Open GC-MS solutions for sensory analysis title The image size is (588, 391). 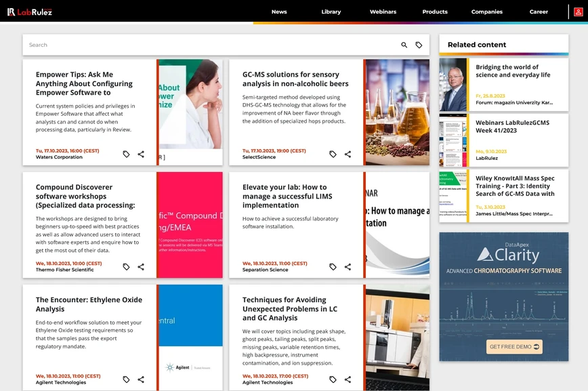click(295, 79)
